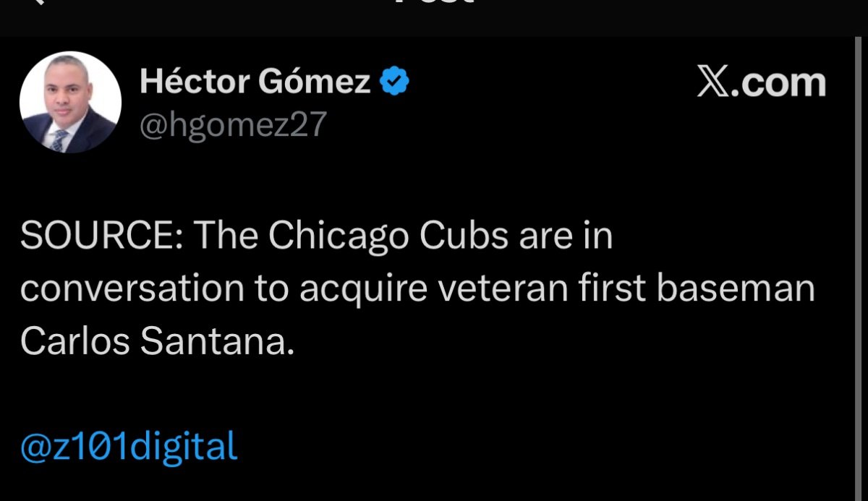This screenshot has width=868, height=501.
Task: Click the blue verified checkmark badge
Action: pyautogui.click(x=395, y=82)
